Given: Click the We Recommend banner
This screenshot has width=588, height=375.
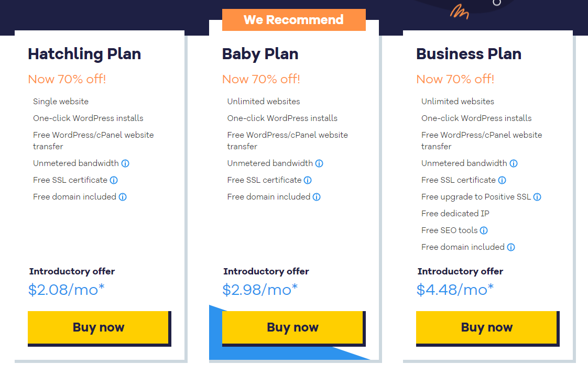Looking at the screenshot, I should tap(293, 20).
